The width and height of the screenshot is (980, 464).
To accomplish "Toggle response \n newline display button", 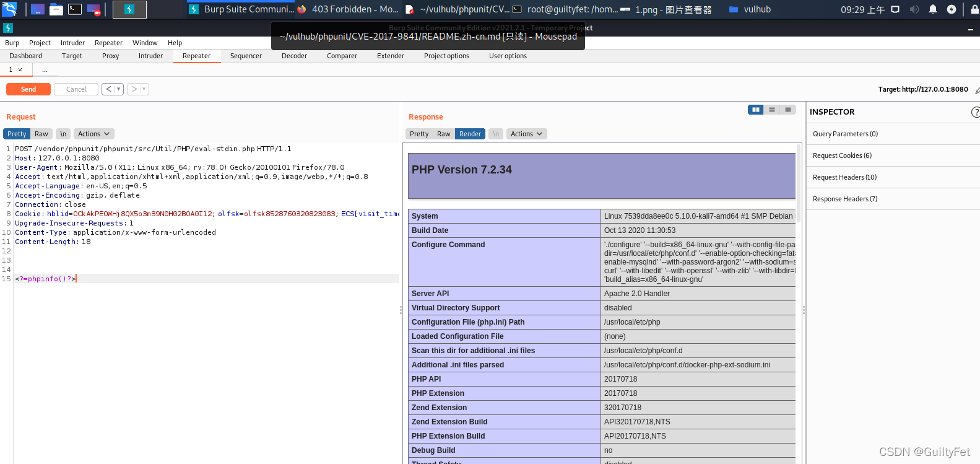I will click(x=495, y=134).
